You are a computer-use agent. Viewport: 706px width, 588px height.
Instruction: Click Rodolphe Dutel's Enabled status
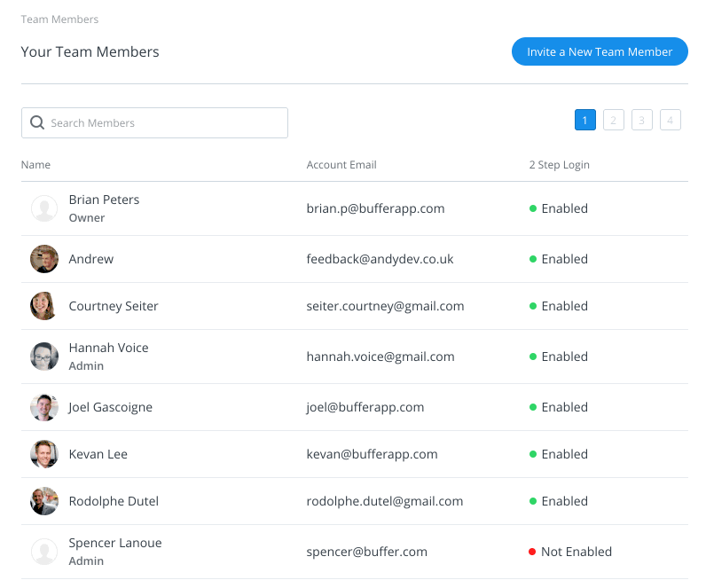559,501
